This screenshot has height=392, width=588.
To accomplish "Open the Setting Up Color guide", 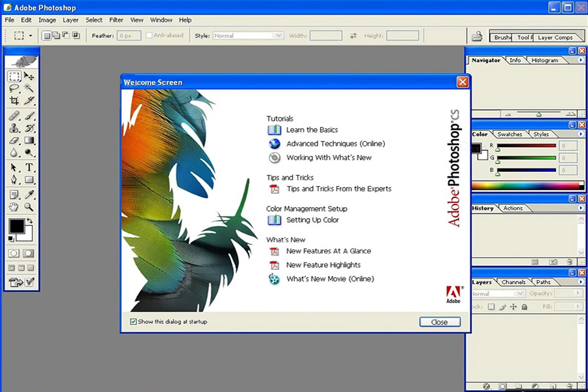I will [312, 220].
